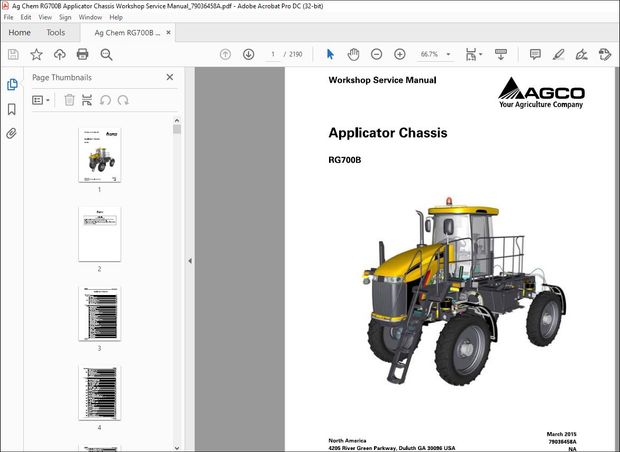Select page 2 thumbnail
This screenshot has height=452, width=620.
[99, 234]
